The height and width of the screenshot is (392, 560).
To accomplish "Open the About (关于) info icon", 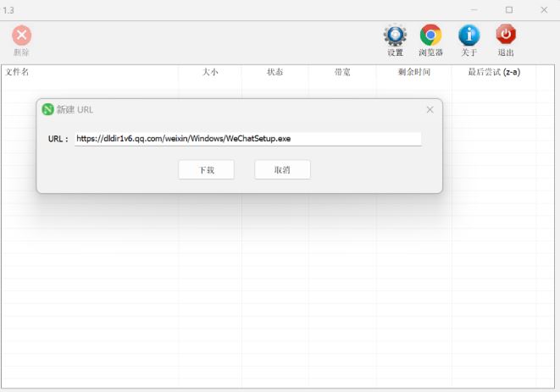I will coord(469,36).
